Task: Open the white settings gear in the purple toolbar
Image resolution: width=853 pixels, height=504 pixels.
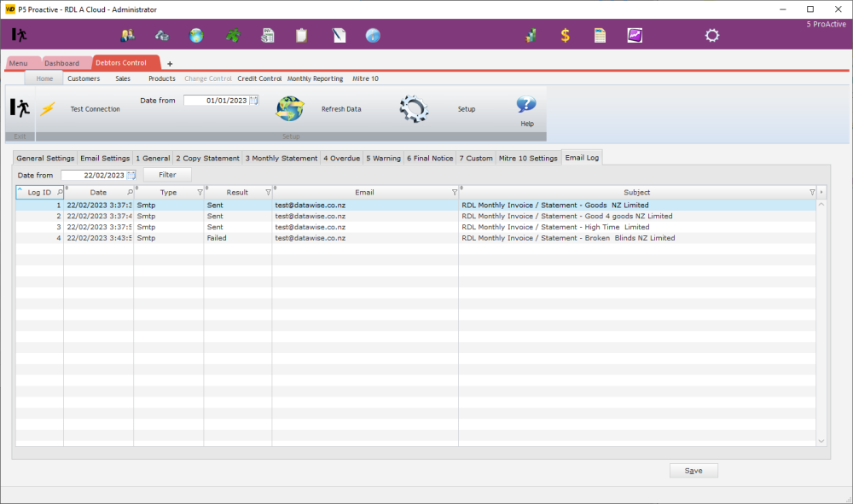Action: pos(712,36)
